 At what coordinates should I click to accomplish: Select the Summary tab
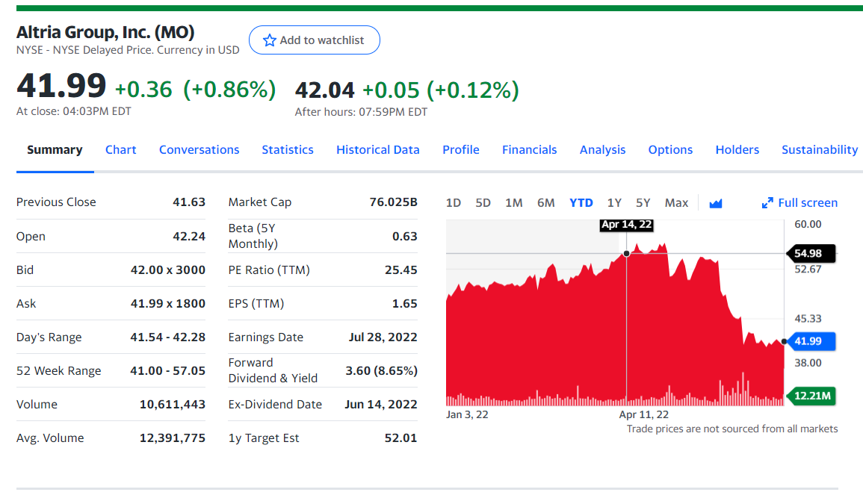55,149
